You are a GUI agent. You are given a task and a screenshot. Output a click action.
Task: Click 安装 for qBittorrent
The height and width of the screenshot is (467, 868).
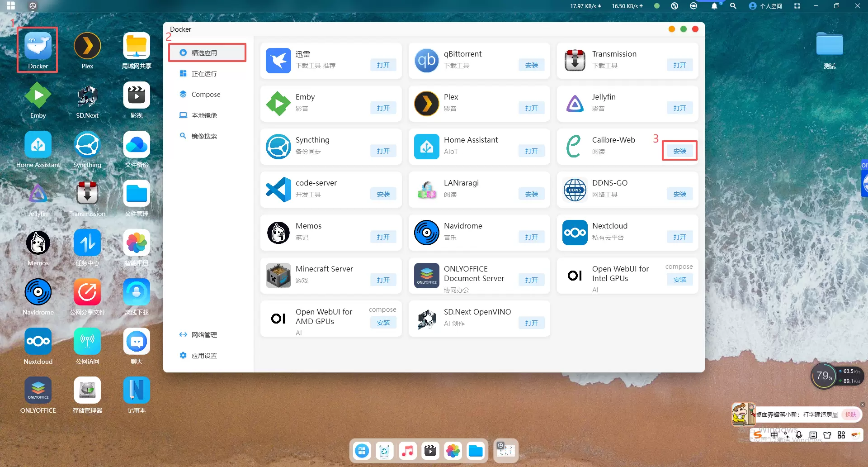point(531,65)
